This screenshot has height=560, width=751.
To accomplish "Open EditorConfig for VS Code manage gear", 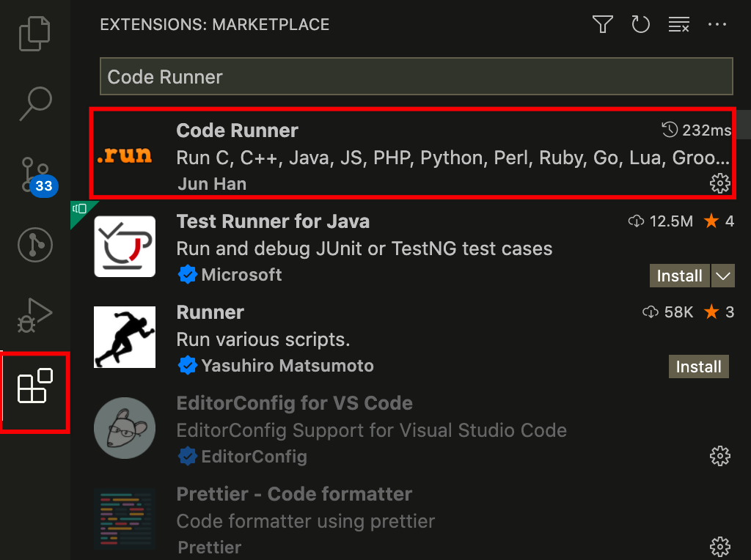I will (720, 456).
